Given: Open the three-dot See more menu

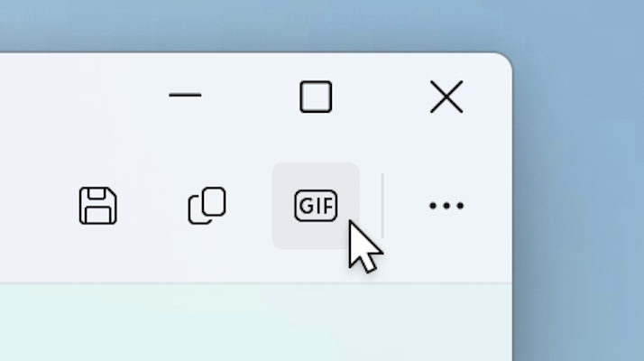Looking at the screenshot, I should tap(446, 206).
